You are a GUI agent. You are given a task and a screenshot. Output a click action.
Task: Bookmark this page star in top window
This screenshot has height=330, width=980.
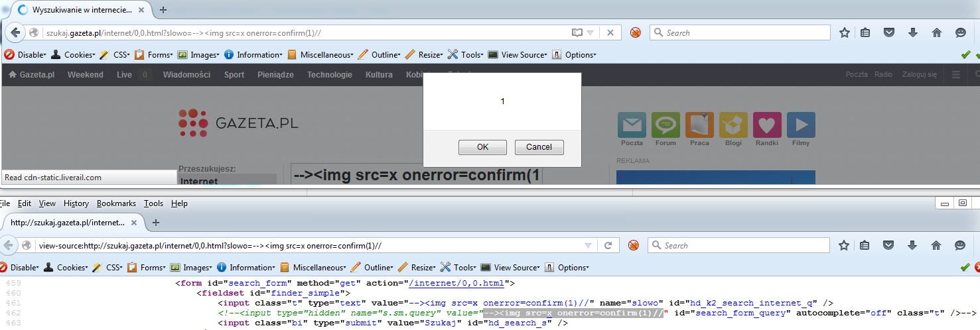point(845,32)
